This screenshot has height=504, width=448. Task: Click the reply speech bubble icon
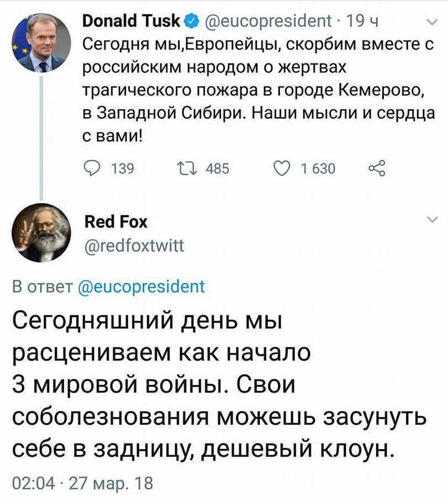pyautogui.click(x=92, y=168)
